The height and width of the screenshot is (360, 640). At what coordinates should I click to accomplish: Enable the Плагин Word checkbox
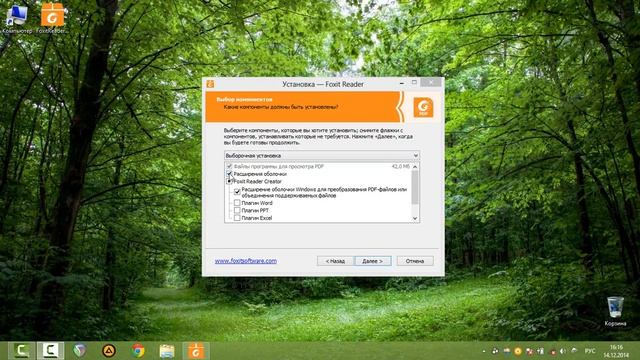(237, 203)
